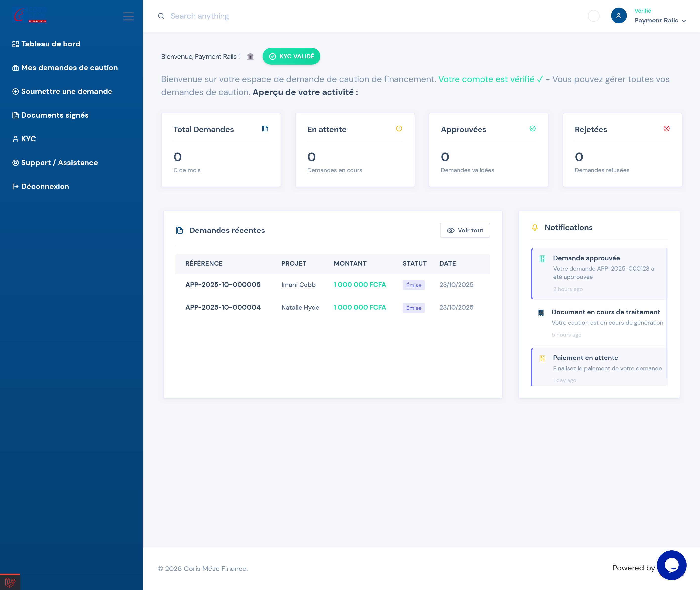The image size is (700, 590).
Task: Click the search magnifier icon
Action: click(161, 16)
